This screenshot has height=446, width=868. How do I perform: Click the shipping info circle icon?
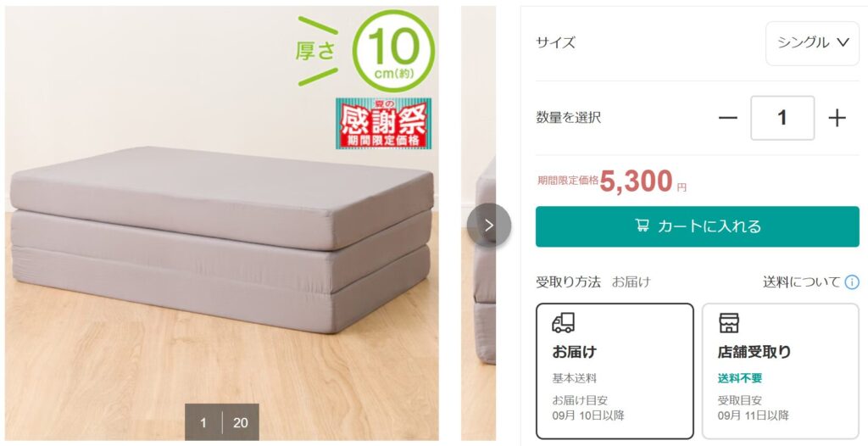coord(852,282)
